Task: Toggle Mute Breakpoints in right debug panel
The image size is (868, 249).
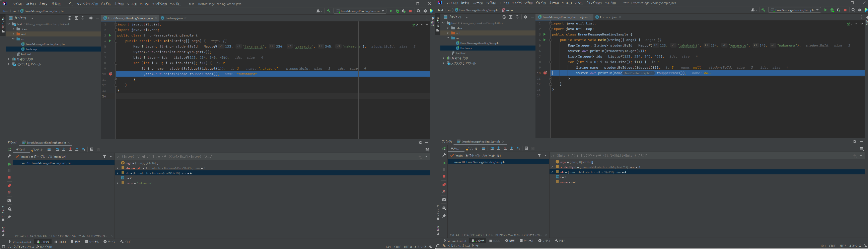Action: tap(444, 191)
